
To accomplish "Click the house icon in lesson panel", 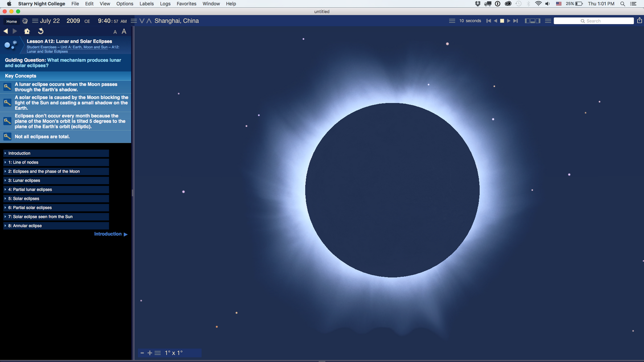I will click(27, 31).
